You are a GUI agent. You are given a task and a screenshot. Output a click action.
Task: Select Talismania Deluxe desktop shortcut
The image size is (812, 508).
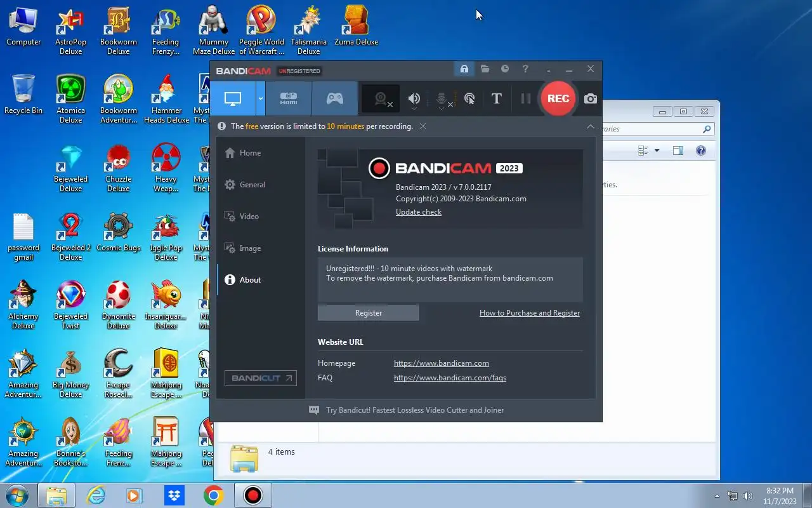point(309,32)
